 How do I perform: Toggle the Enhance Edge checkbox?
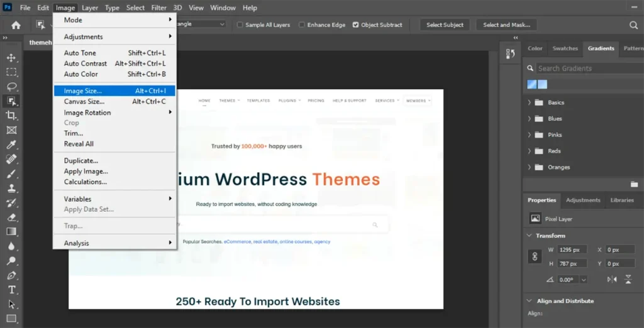(302, 25)
